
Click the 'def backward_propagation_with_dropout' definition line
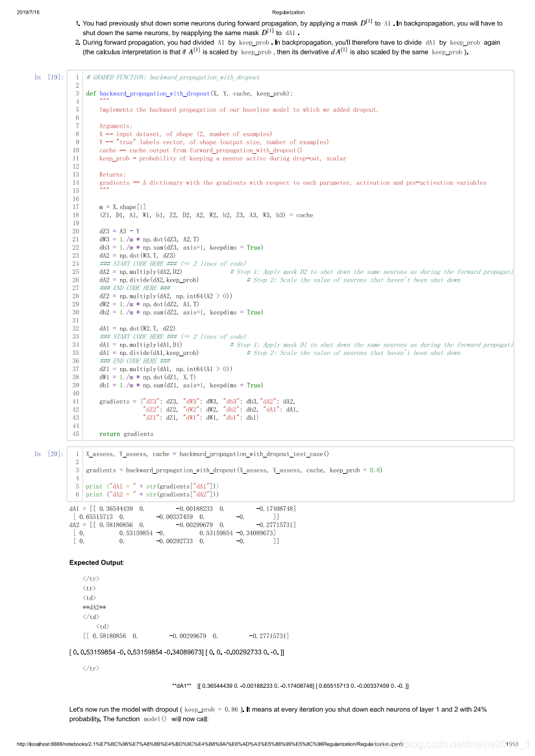(189, 93)
